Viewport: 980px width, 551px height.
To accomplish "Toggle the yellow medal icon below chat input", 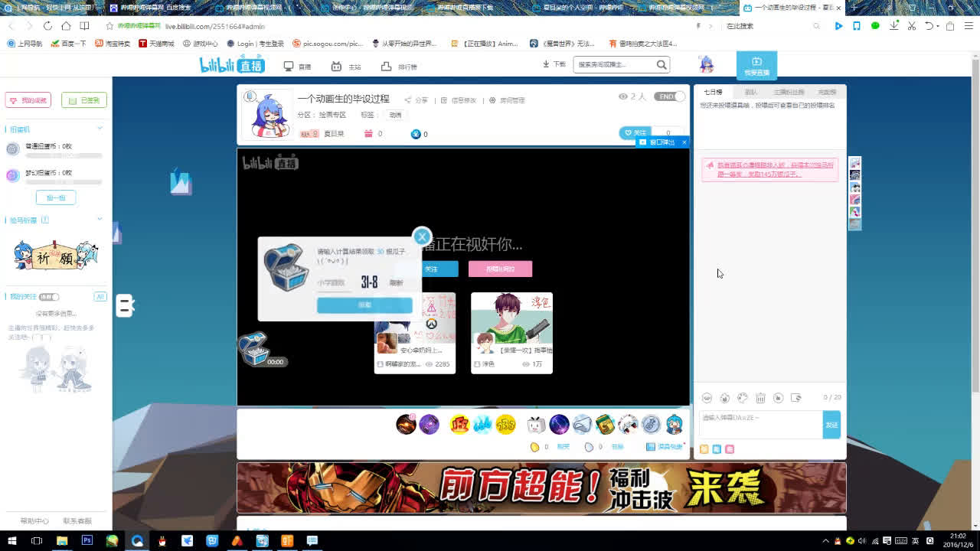I will pyautogui.click(x=704, y=449).
